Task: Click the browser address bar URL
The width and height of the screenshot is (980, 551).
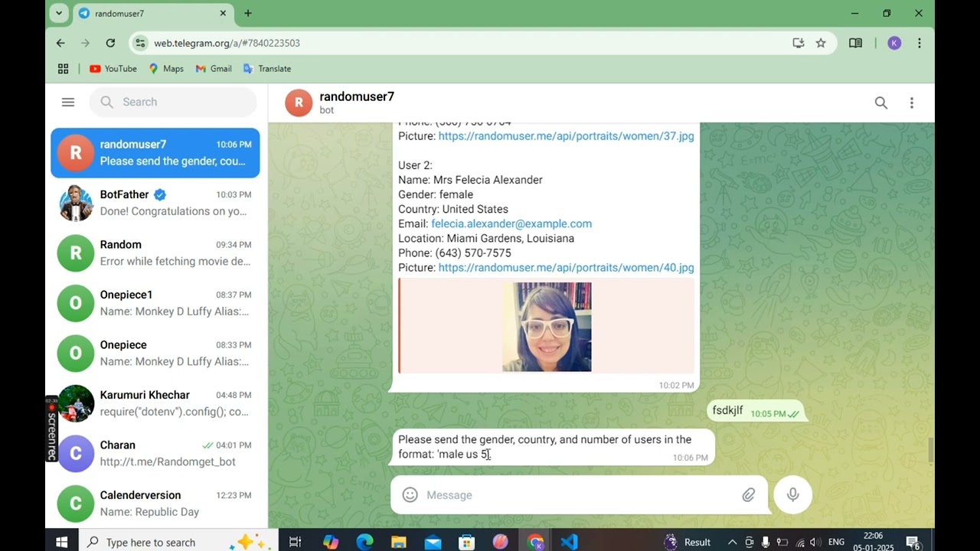Action: [x=227, y=43]
